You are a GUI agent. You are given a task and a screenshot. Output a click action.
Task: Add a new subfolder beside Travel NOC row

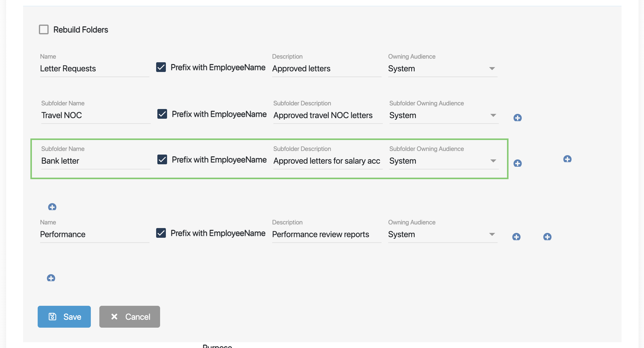(517, 118)
